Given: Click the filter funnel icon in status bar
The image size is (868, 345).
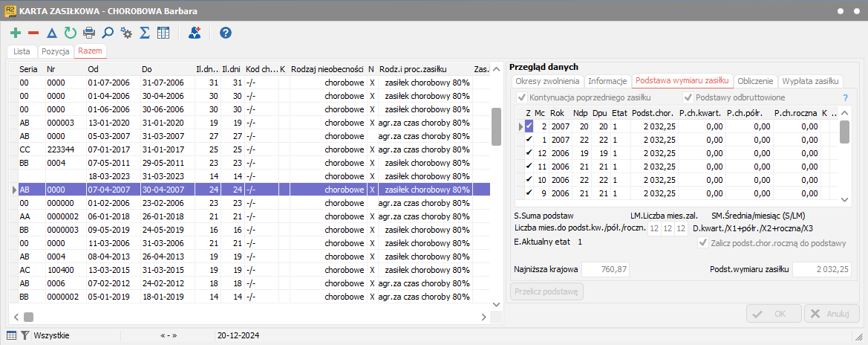Looking at the screenshot, I should point(25,335).
